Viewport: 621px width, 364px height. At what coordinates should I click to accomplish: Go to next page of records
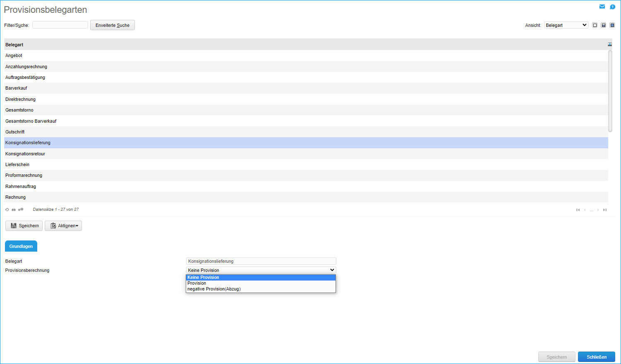point(598,210)
